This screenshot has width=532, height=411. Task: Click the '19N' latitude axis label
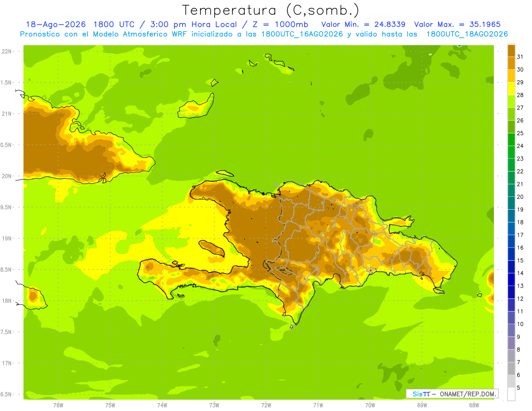7,238
